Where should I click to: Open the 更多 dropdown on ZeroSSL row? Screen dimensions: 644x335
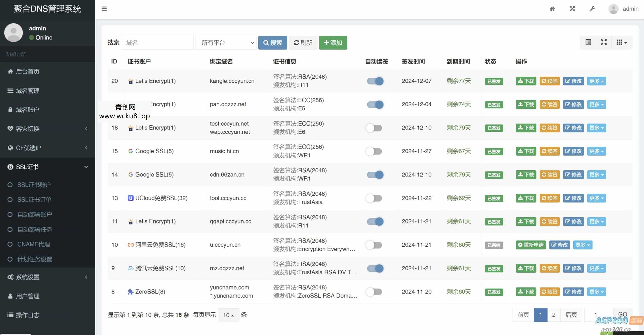[596, 292]
